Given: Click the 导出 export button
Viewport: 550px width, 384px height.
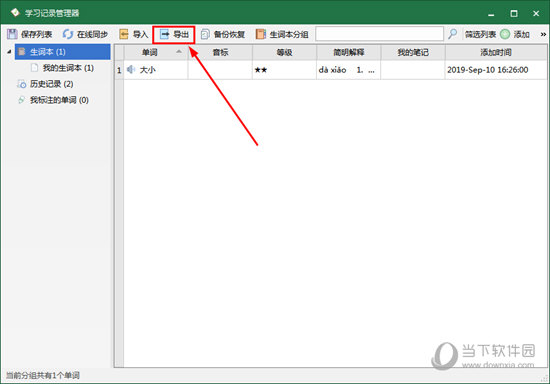Looking at the screenshot, I should click(x=174, y=34).
